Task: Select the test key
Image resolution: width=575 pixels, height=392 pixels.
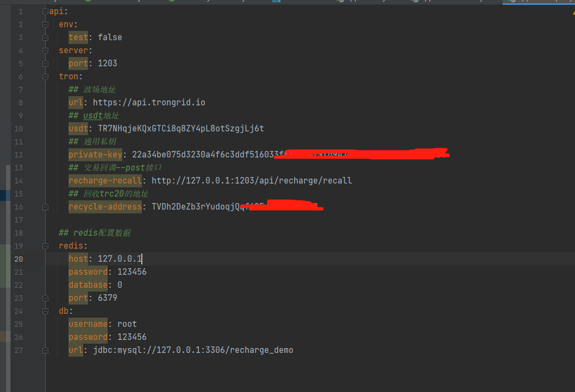Action: 78,37
